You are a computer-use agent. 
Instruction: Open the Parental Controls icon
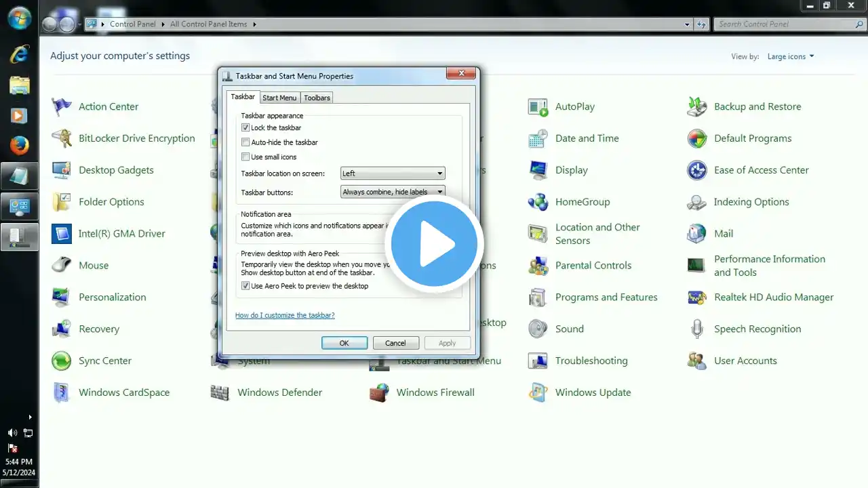pos(538,266)
